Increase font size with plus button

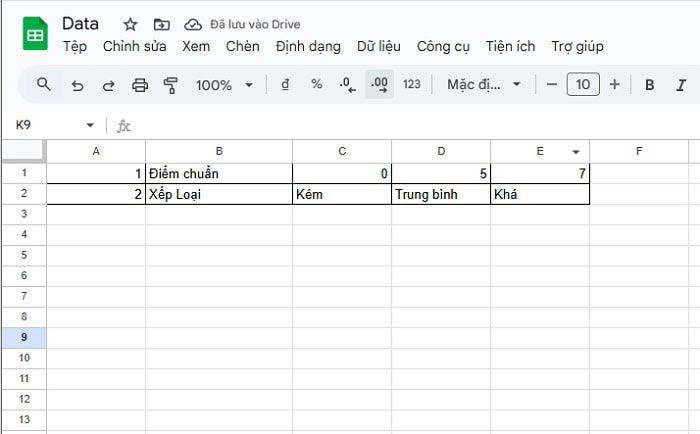(614, 85)
